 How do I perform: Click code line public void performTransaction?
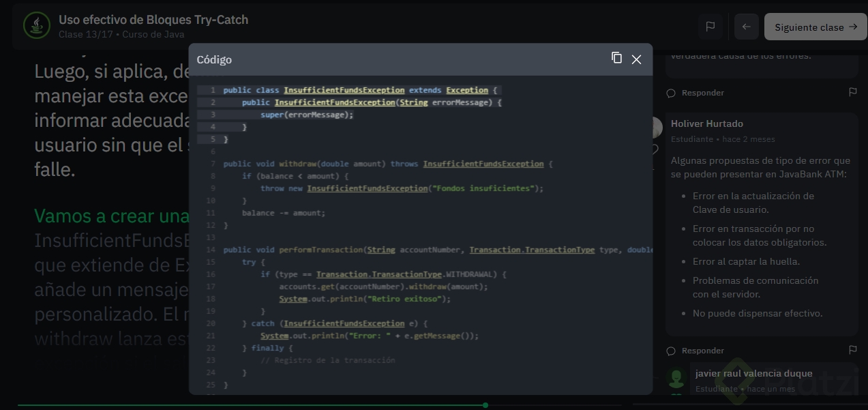pos(438,250)
